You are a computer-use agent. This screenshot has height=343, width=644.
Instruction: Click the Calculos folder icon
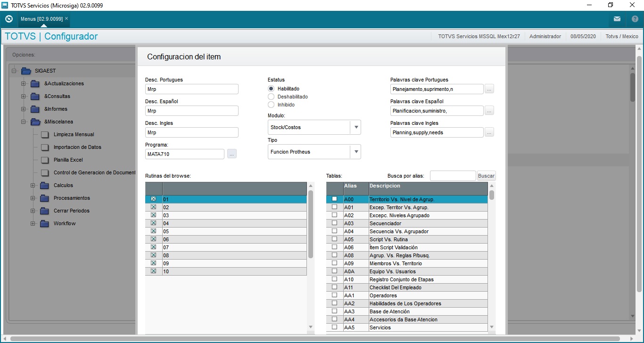pos(45,185)
